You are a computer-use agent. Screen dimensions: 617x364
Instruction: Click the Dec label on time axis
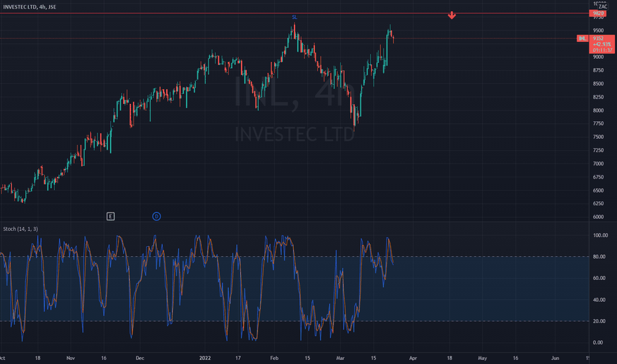(140, 358)
